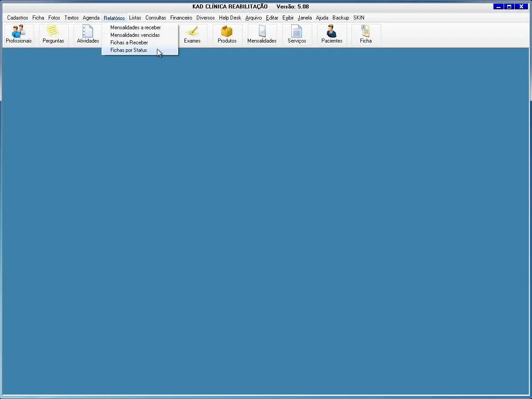Viewport: 532px width, 399px height.
Task: Choose Mensalidades vencidas from menu
Action: [x=135, y=35]
